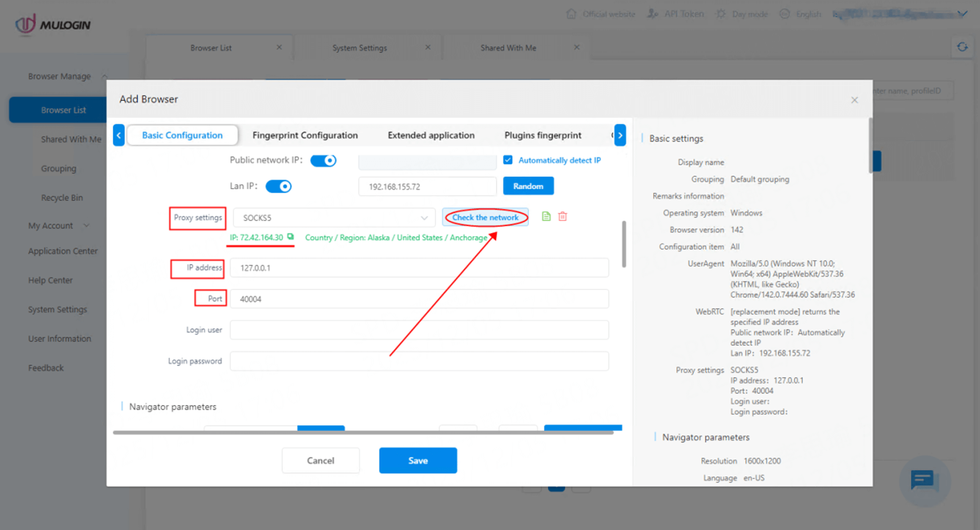Save the new browser profile

click(x=418, y=460)
